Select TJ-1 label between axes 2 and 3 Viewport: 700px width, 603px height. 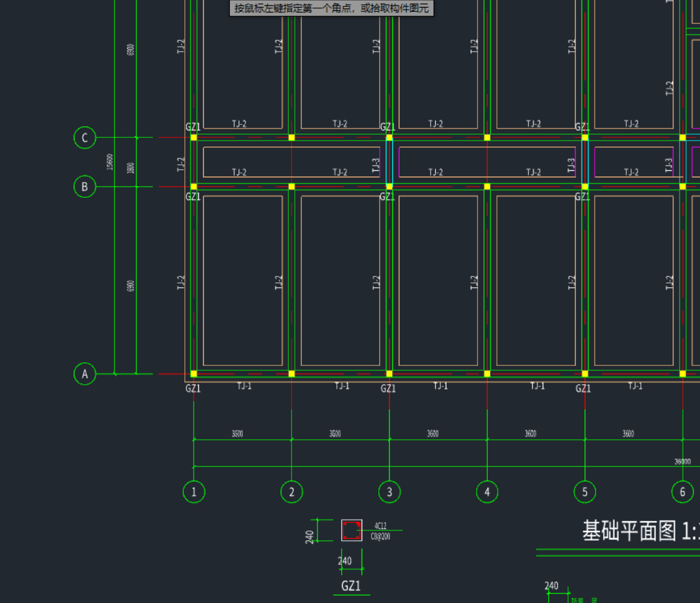point(342,386)
